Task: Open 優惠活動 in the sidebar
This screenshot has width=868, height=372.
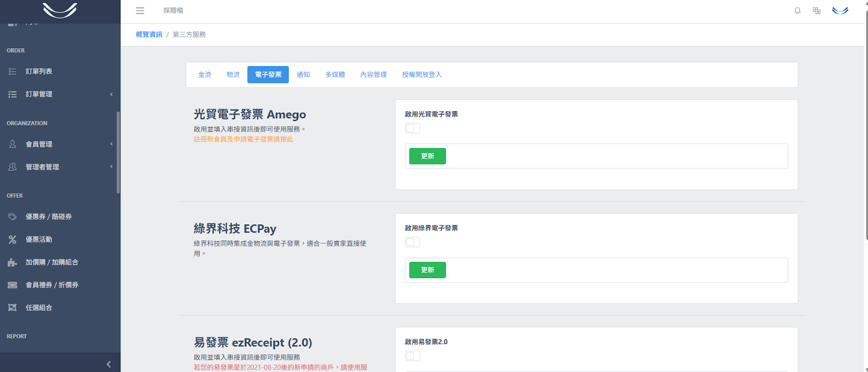Action: coord(39,240)
